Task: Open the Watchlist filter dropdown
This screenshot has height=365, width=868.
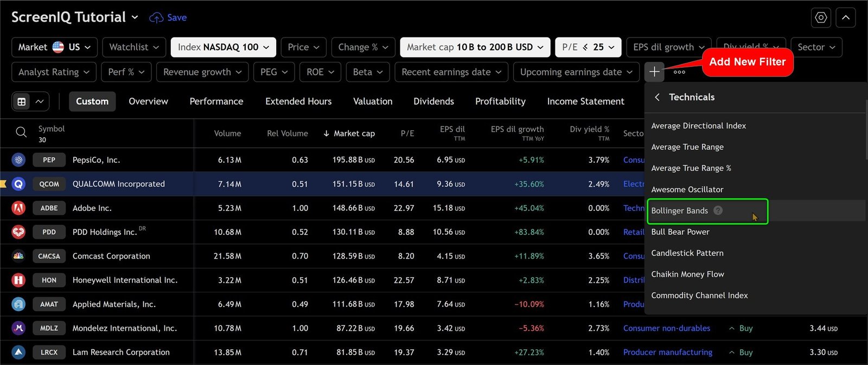Action: click(134, 47)
